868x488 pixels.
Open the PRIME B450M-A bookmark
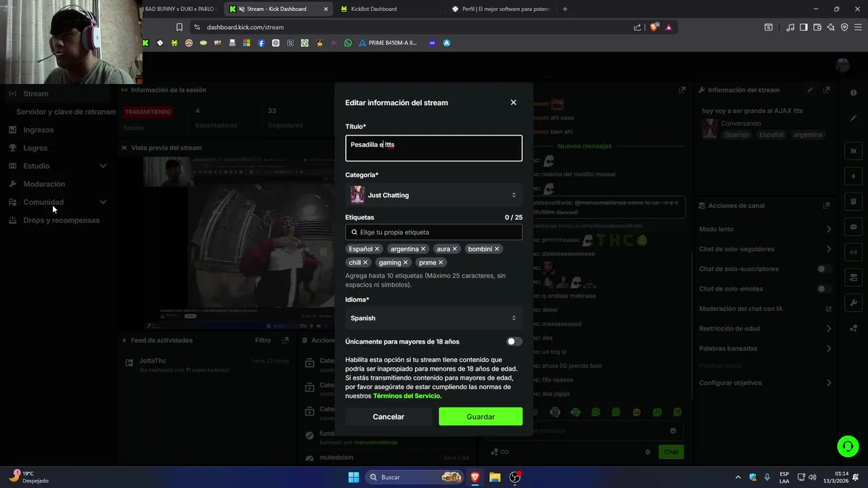pyautogui.click(x=387, y=43)
